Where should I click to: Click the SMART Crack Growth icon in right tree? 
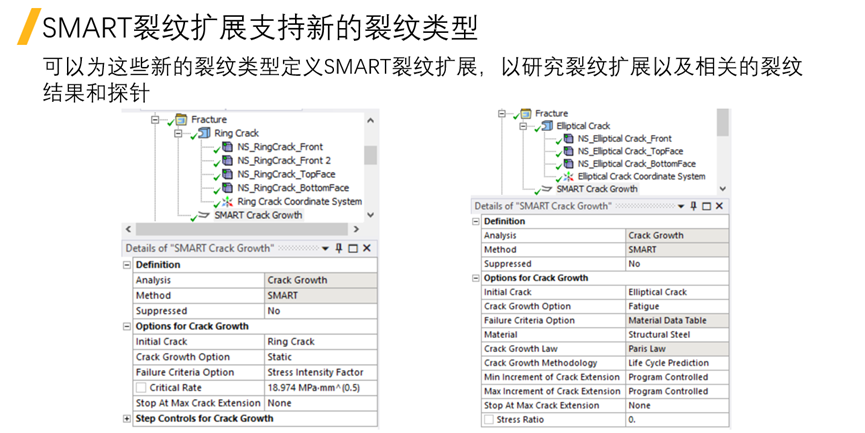click(547, 189)
